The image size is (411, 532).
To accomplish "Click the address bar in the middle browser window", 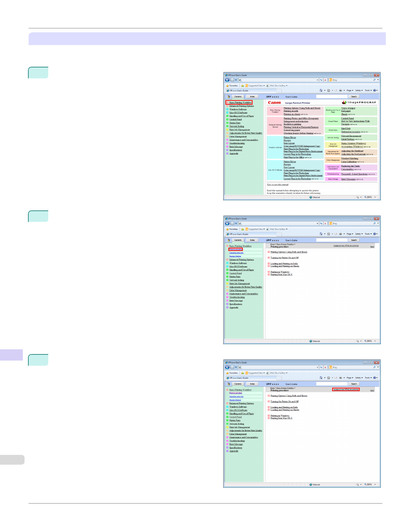I will (277, 223).
